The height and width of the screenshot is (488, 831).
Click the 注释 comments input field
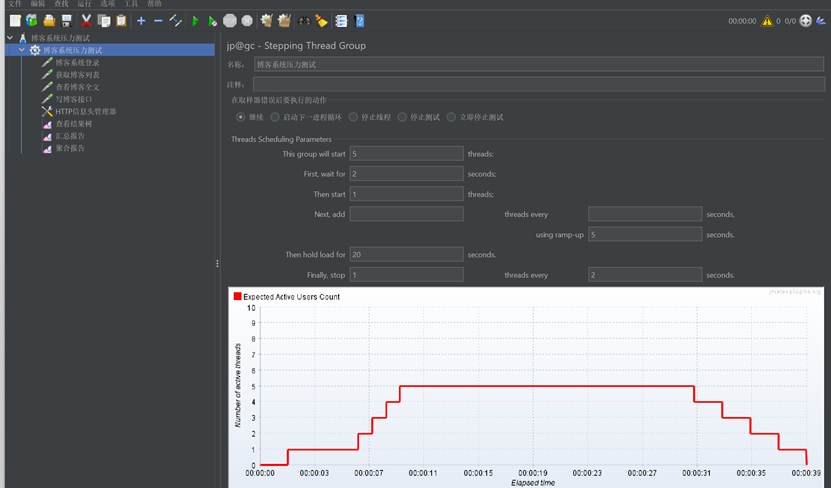pyautogui.click(x=538, y=84)
